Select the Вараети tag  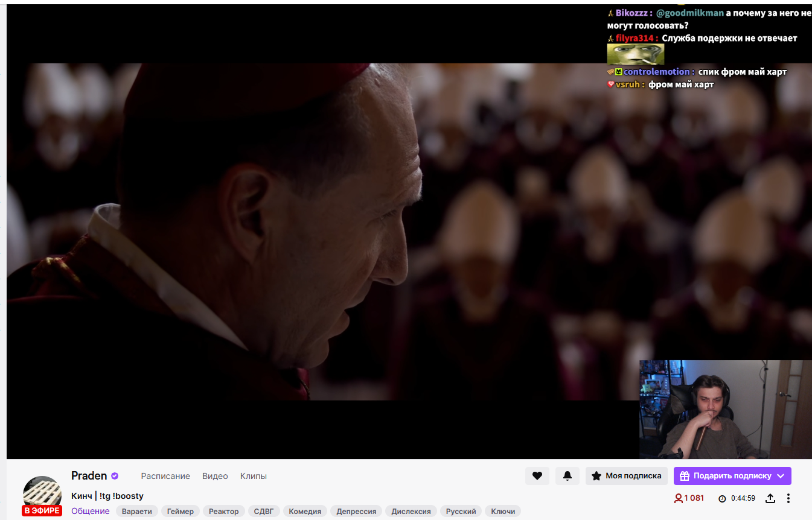click(x=137, y=512)
